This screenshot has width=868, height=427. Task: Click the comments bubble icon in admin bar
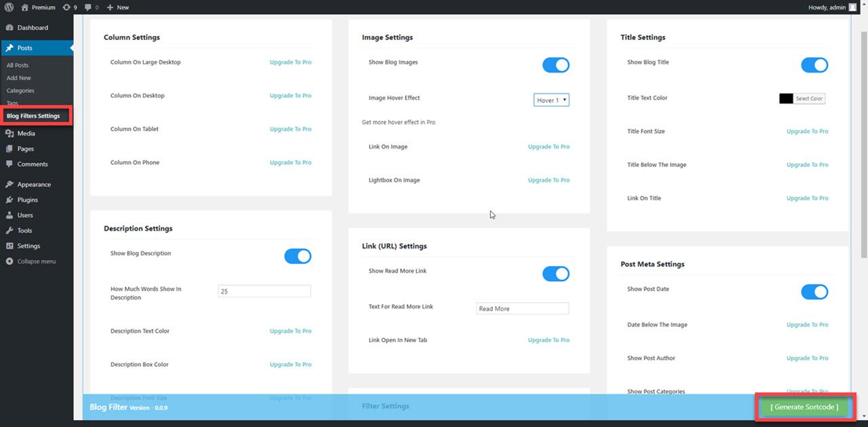click(88, 7)
